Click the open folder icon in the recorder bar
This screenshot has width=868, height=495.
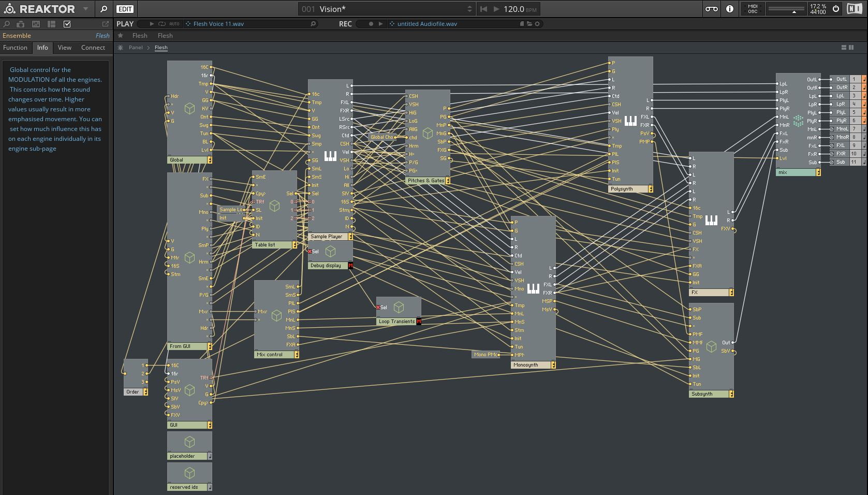(x=529, y=24)
